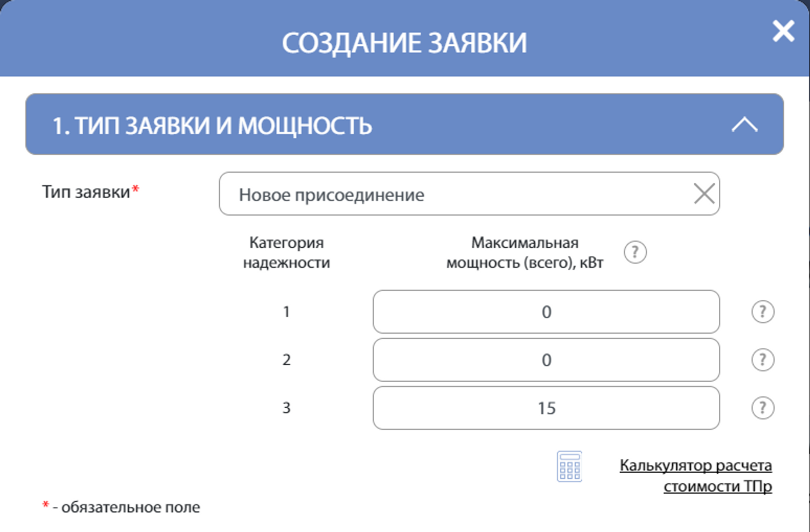Viewport: 810px width, 532px height.
Task: Show help for Максимальная мощность header
Action: click(x=635, y=252)
